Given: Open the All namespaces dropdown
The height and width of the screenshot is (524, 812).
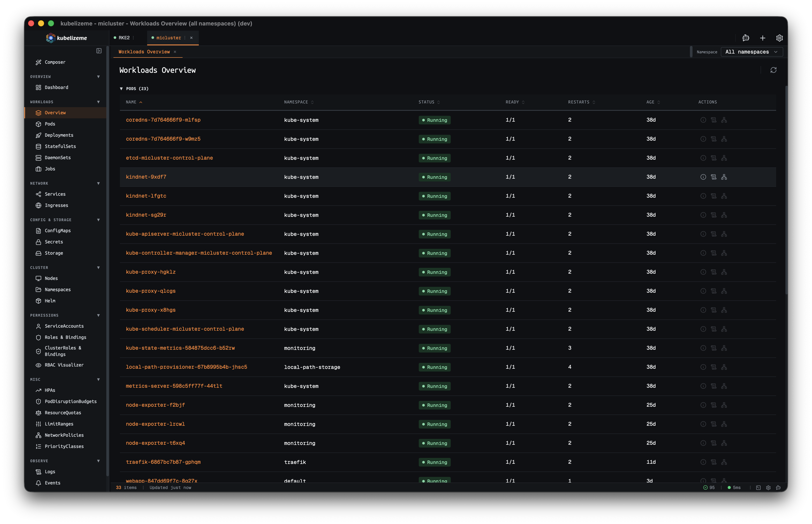Looking at the screenshot, I should pyautogui.click(x=751, y=52).
